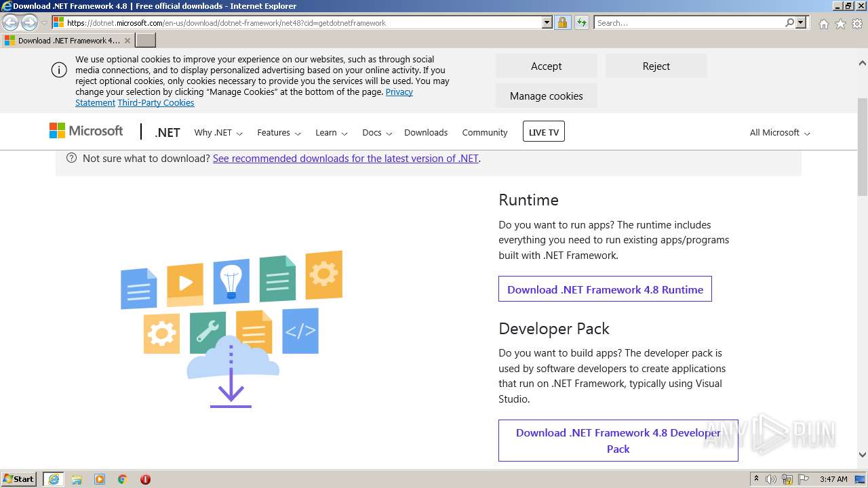Image resolution: width=868 pixels, height=488 pixels.
Task: Expand the Why .NET menu
Action: (218, 133)
